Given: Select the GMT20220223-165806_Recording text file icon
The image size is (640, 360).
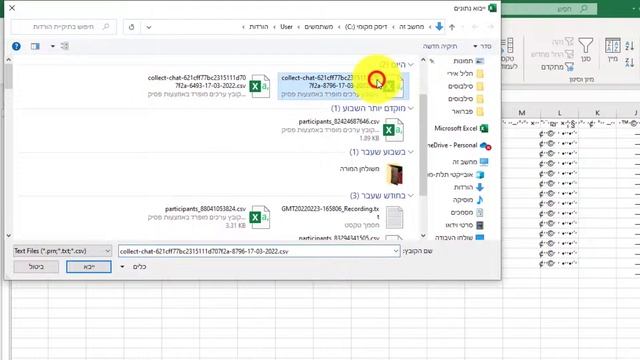Looking at the screenshot, I should pos(394,218).
